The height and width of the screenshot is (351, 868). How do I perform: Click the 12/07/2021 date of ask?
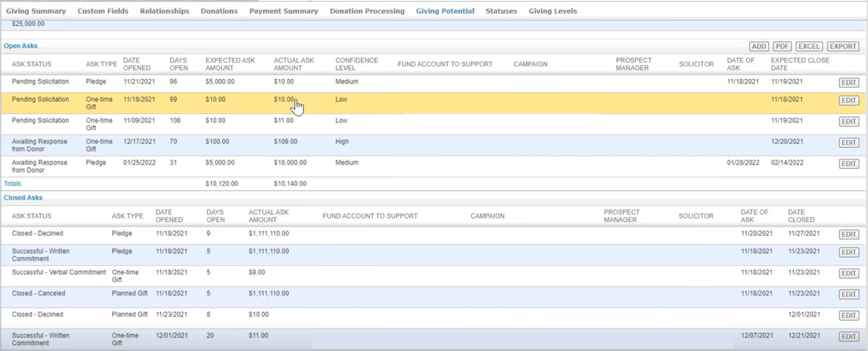coord(757,336)
